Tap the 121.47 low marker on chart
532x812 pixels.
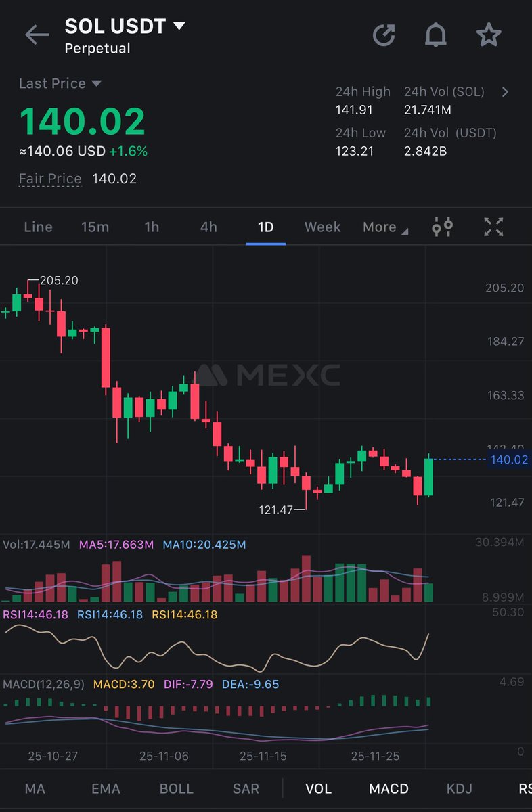[276, 510]
